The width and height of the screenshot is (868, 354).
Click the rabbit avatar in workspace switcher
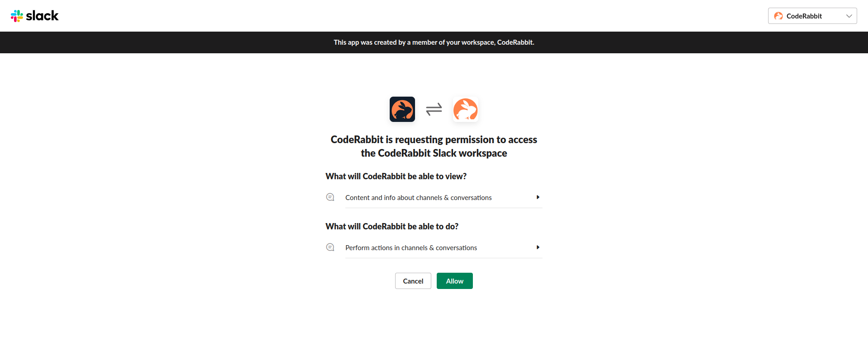tap(778, 16)
